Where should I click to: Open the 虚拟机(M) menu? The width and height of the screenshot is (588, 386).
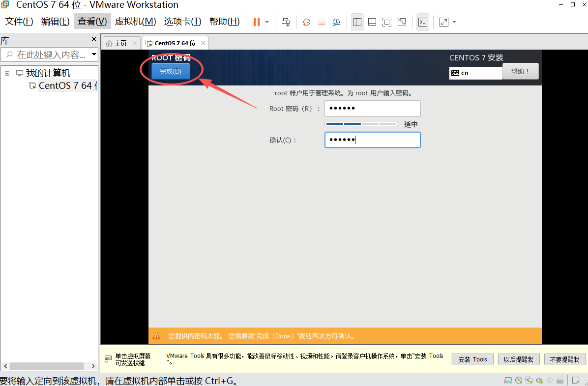click(135, 21)
